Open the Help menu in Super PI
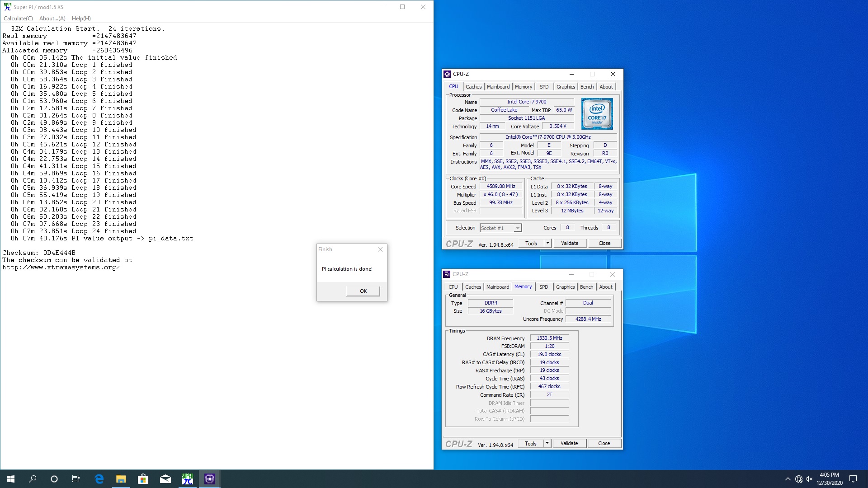 pos(81,19)
